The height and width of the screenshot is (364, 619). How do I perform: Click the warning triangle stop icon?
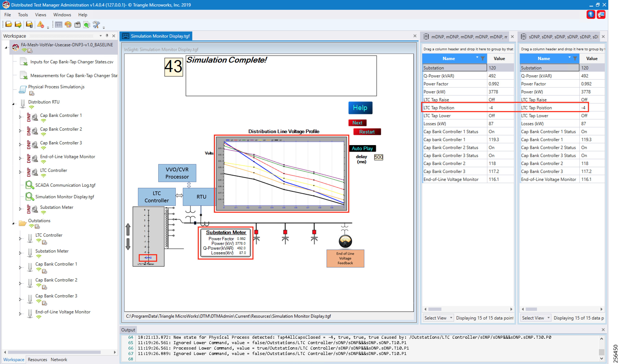coord(41,24)
